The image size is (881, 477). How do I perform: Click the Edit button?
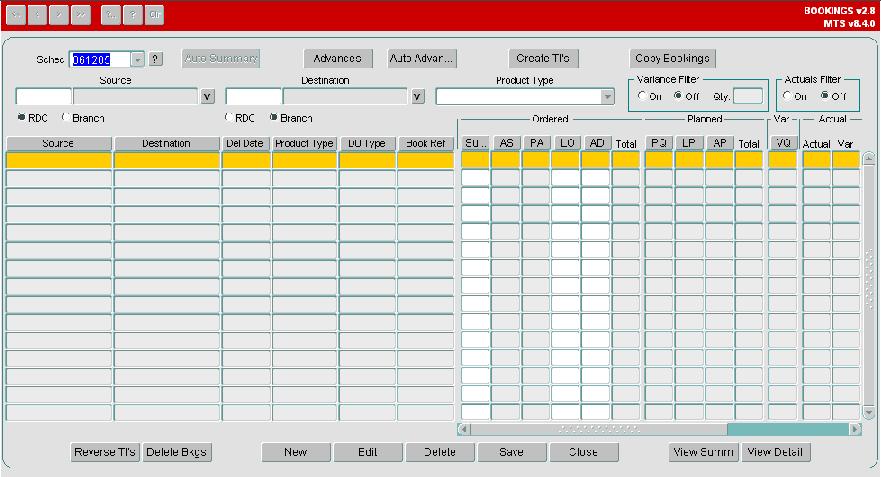368,452
